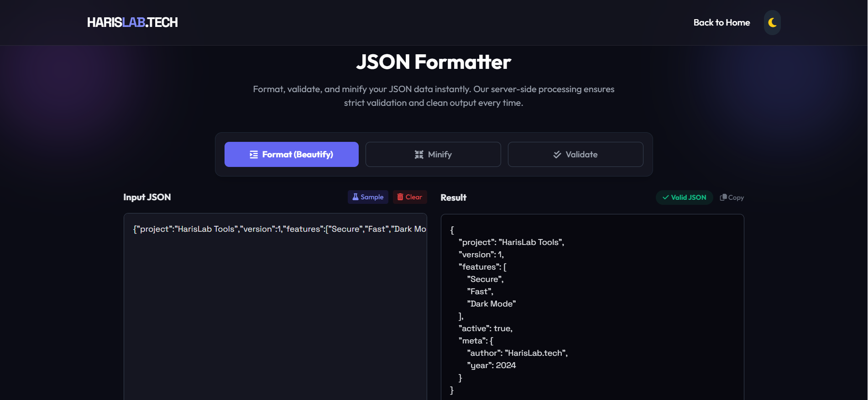868x400 pixels.
Task: Click the "year": 2024 line in the result
Action: (492, 365)
